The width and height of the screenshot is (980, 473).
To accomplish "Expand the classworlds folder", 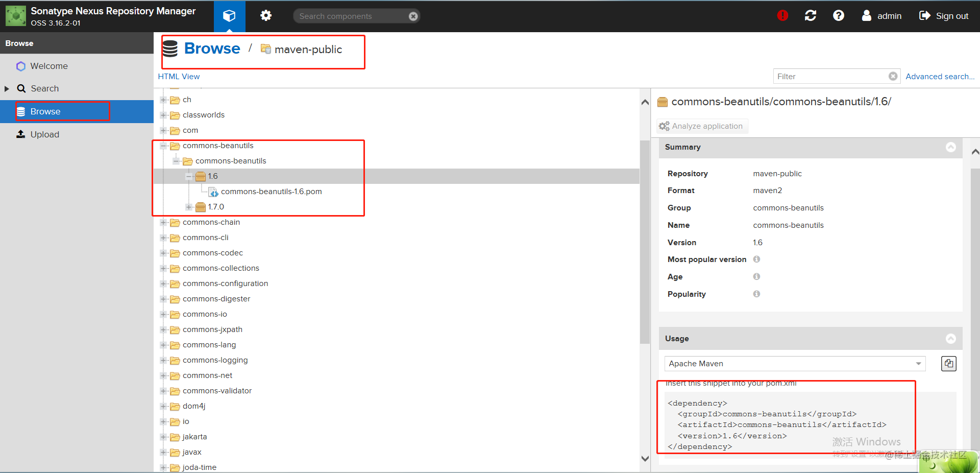I will (164, 115).
